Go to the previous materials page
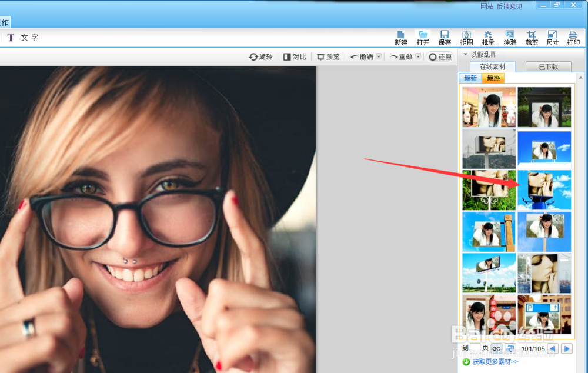The image size is (588, 373). (x=553, y=349)
